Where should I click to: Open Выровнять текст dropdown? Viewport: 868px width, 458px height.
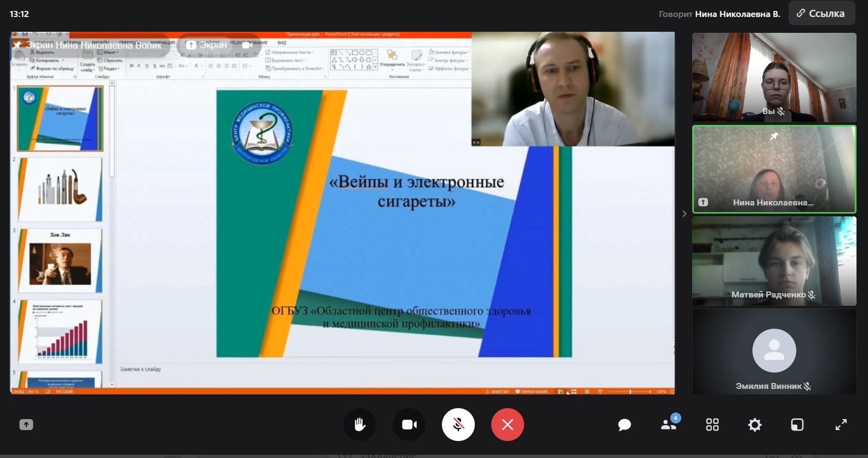click(x=285, y=60)
